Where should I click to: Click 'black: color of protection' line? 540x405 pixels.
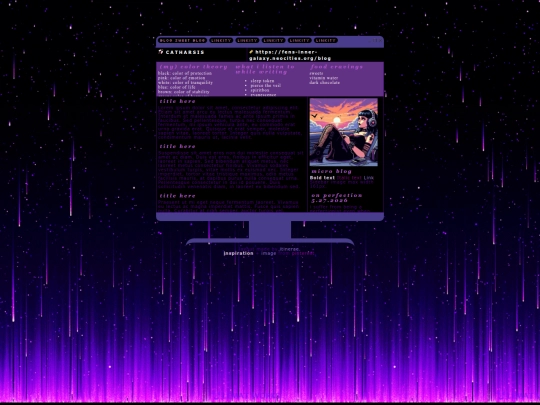point(185,73)
